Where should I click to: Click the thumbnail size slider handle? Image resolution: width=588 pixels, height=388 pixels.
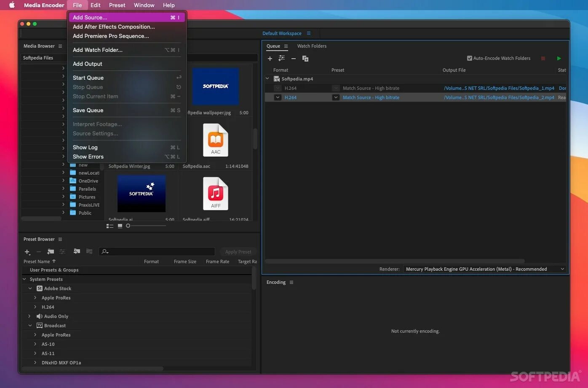pos(128,226)
